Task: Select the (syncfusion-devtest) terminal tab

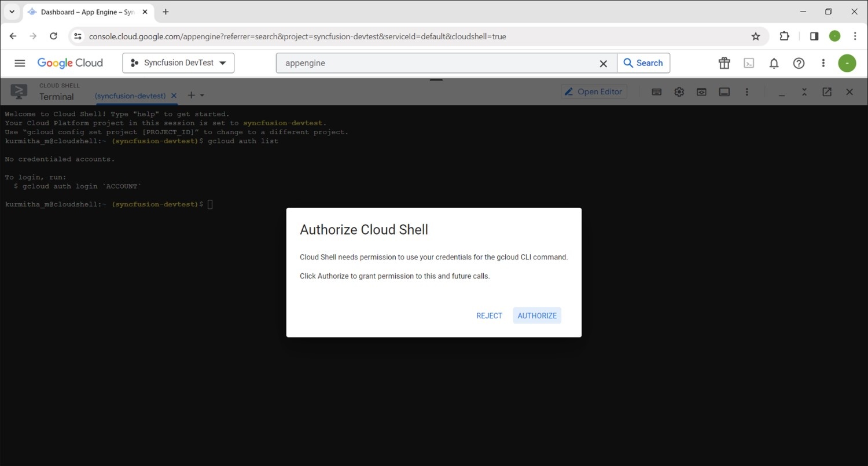Action: coord(130,96)
